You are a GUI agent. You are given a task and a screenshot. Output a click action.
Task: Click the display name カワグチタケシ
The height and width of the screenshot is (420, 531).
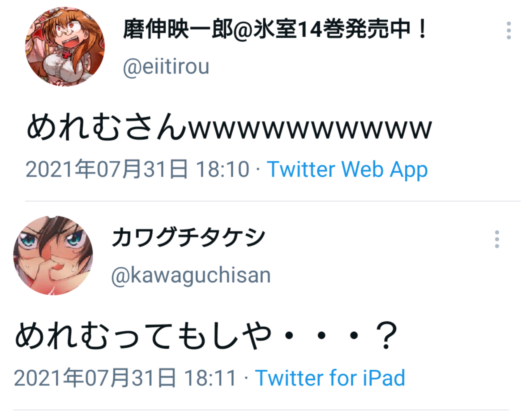point(188,237)
